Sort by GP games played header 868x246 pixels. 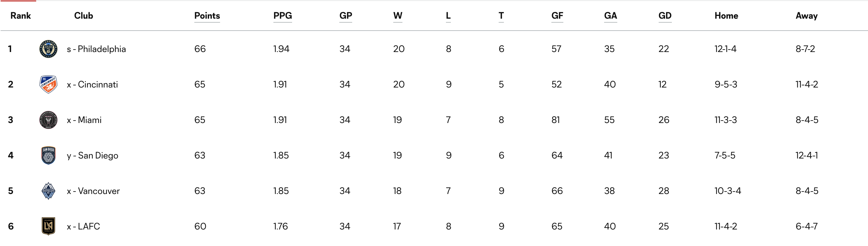click(345, 16)
